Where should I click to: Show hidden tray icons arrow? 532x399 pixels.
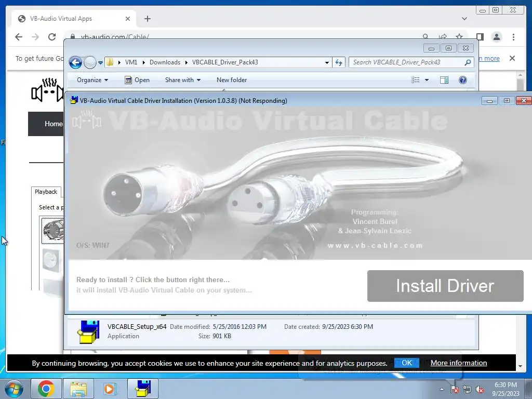[x=442, y=389]
